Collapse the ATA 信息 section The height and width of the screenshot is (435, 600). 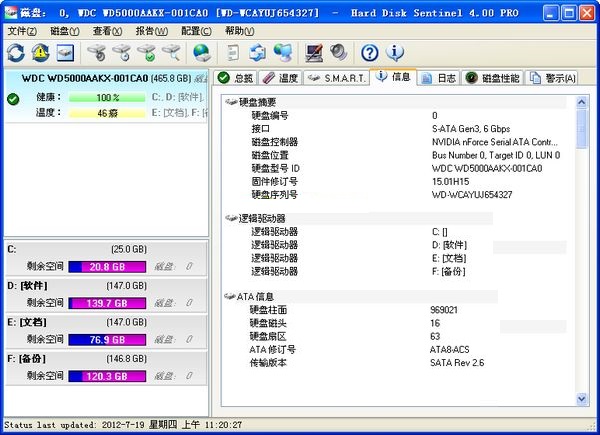(230, 297)
